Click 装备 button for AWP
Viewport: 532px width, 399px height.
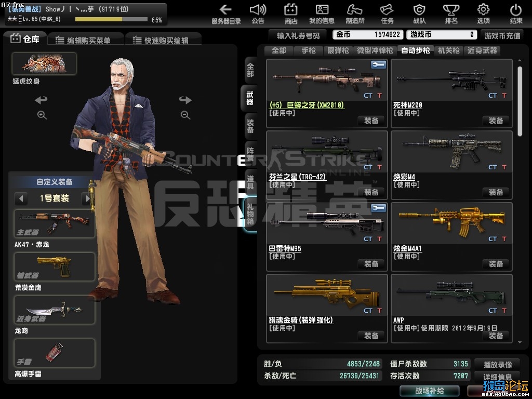[x=496, y=336]
